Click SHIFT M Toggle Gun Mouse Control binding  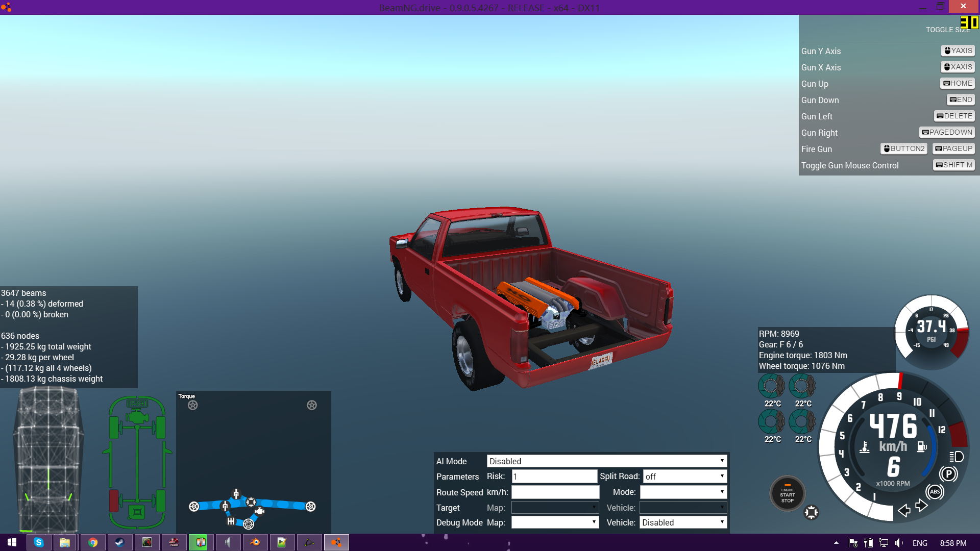point(953,165)
